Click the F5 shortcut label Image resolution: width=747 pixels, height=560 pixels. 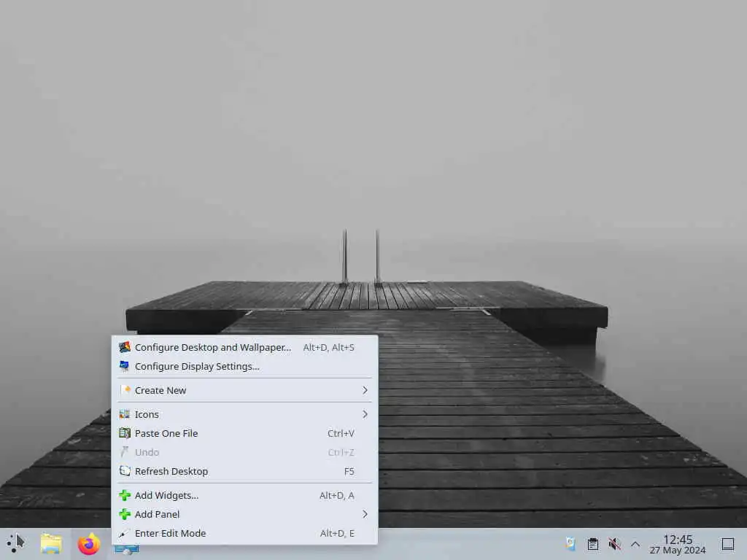[x=349, y=472]
